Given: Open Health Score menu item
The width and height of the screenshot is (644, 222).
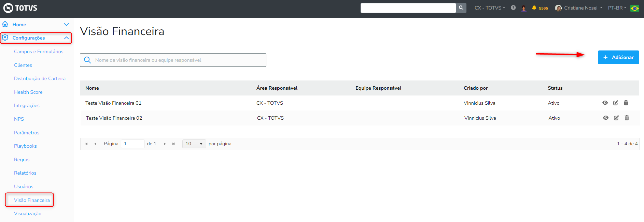Looking at the screenshot, I should point(28,92).
